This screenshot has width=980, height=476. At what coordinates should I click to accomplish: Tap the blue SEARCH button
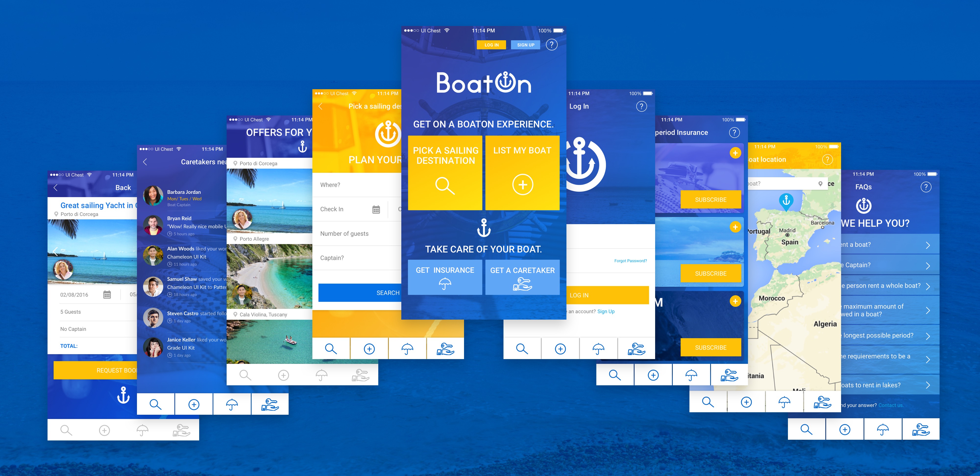click(360, 293)
